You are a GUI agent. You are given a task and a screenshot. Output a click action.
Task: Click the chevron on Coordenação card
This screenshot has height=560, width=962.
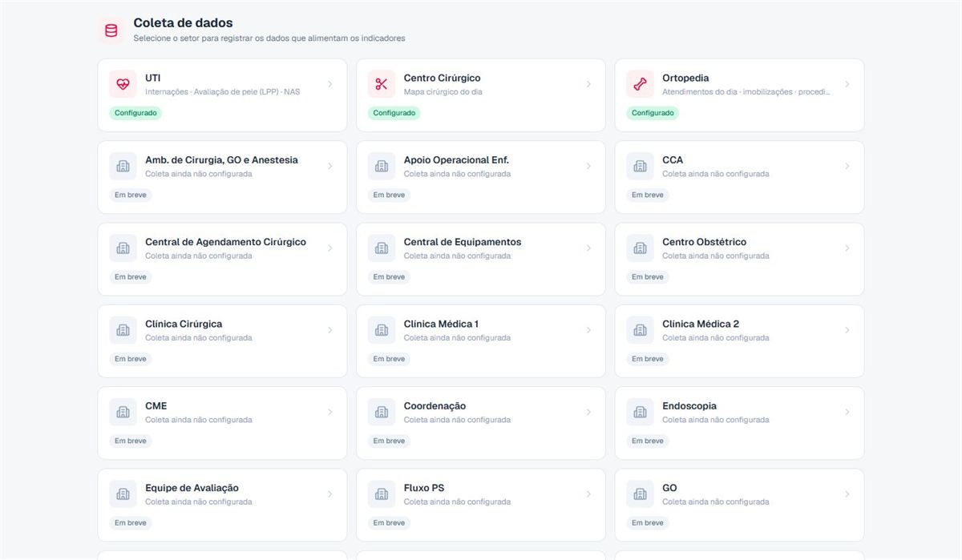point(588,412)
